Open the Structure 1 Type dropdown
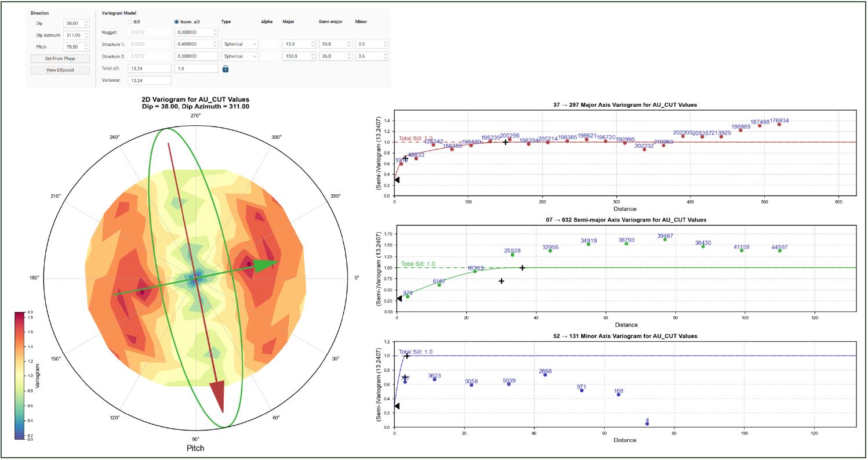 pyautogui.click(x=239, y=44)
